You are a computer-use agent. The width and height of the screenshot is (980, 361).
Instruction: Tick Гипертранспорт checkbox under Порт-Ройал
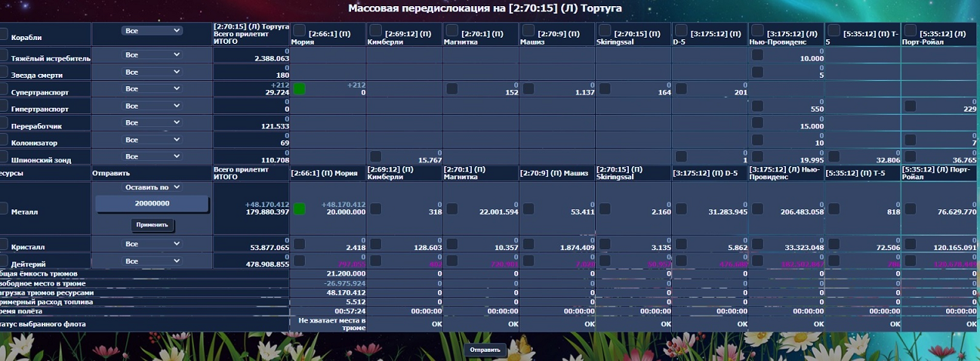click(910, 105)
